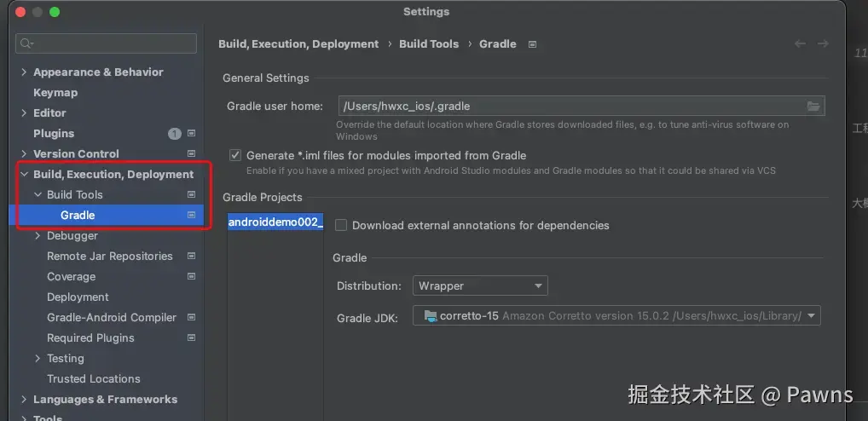868x421 pixels.
Task: Expand the Debugger tree node
Action: [38, 236]
